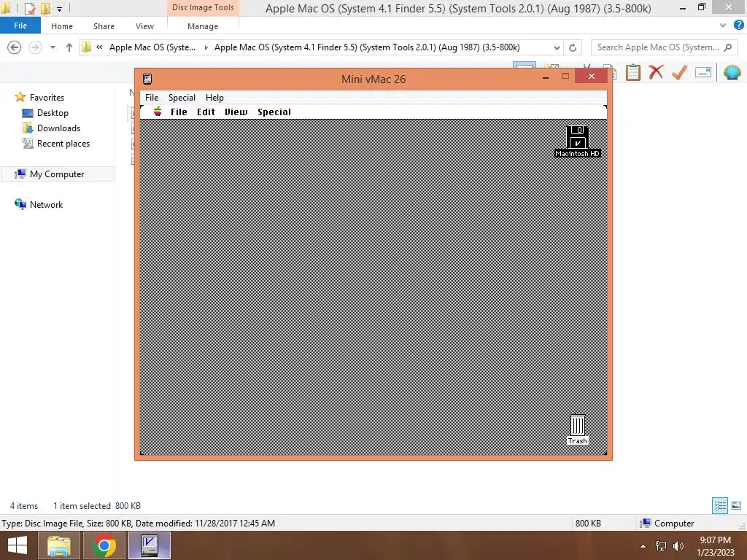Open the emulated Mac View menu

pos(236,112)
